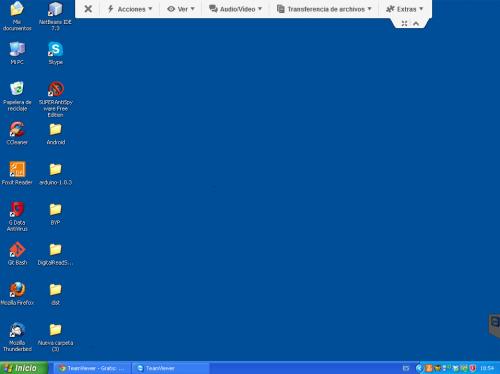Switch to TeamViewer - Gratis taskbar window

[92, 368]
